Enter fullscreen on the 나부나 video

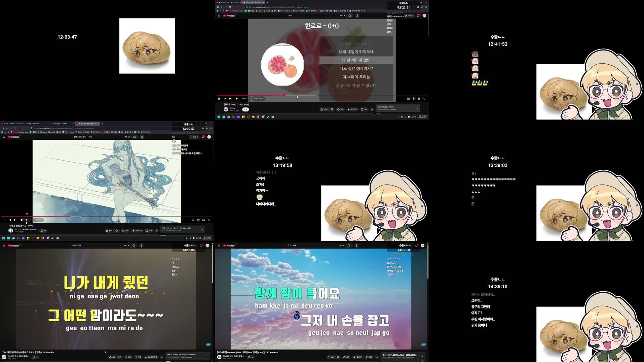(x=209, y=220)
